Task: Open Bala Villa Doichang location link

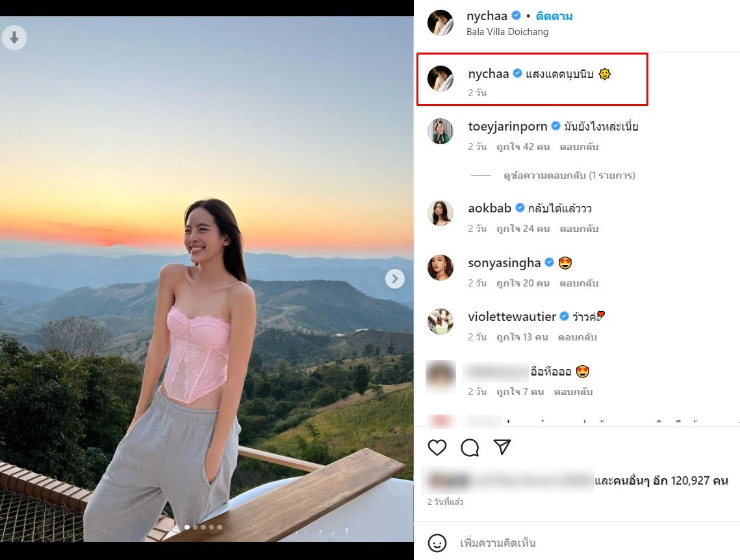Action: pyautogui.click(x=507, y=32)
